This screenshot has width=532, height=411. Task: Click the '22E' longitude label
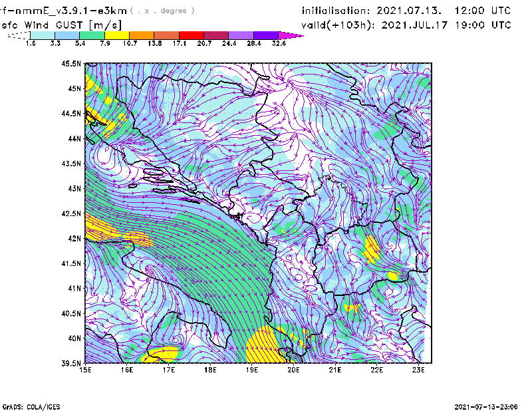tap(377, 370)
